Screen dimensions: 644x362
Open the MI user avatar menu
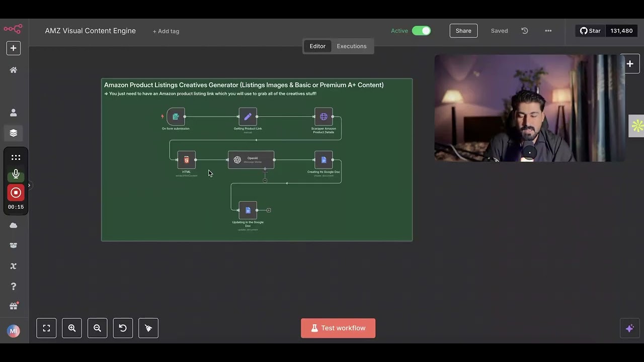[14, 331]
